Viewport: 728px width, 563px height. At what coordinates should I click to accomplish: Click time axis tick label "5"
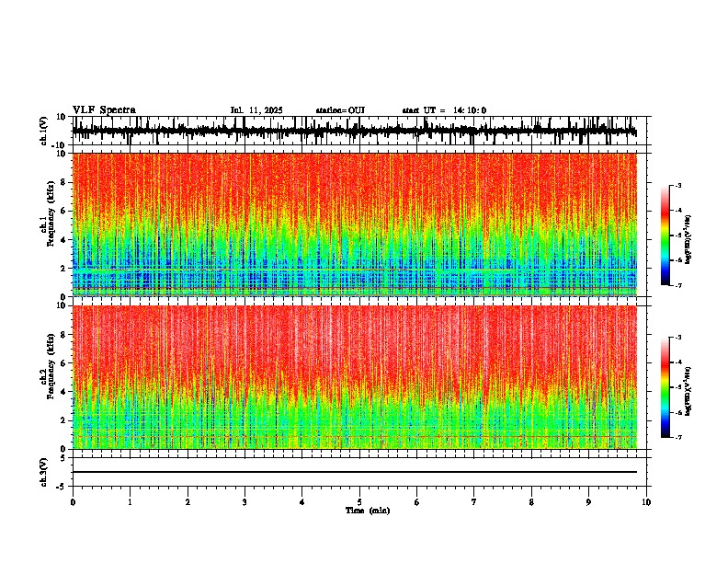pyautogui.click(x=359, y=502)
